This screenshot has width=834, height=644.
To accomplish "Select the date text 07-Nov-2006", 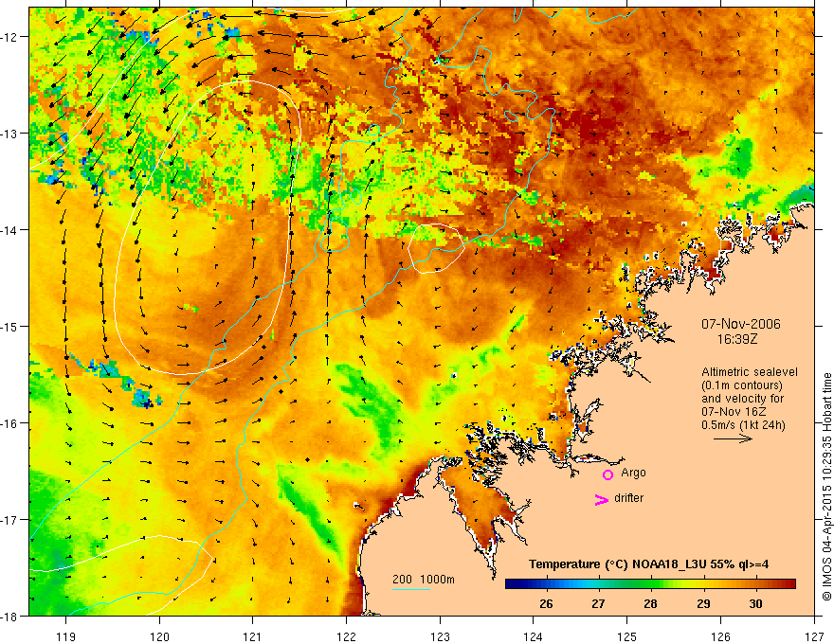I will (x=740, y=324).
